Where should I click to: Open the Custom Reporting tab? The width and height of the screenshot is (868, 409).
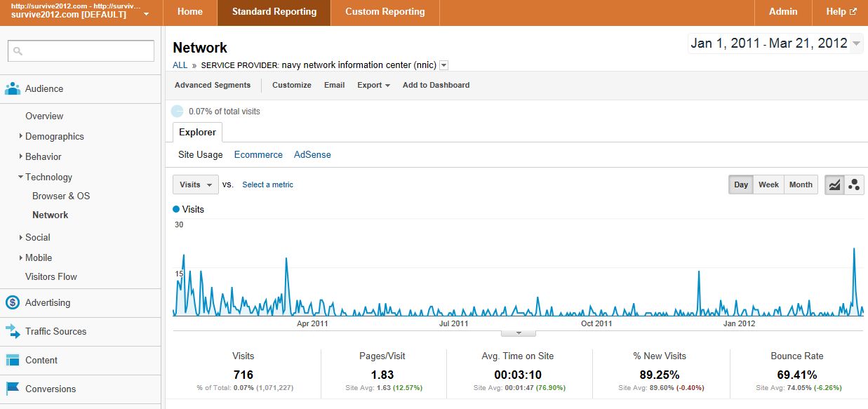tap(385, 12)
